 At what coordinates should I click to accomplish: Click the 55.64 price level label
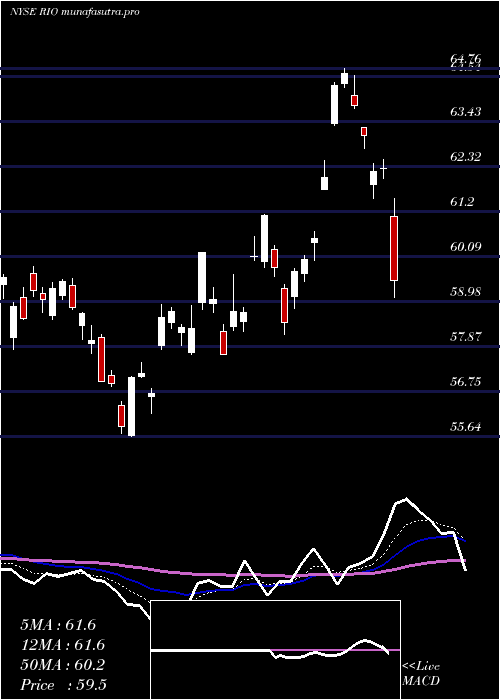pyautogui.click(x=466, y=426)
